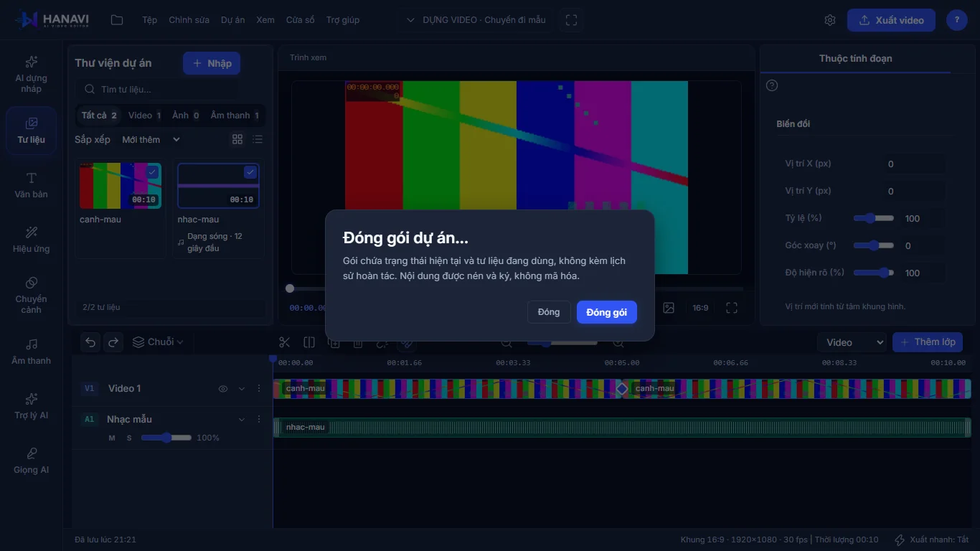
Task: Click the Xuất video export button
Action: coord(891,20)
